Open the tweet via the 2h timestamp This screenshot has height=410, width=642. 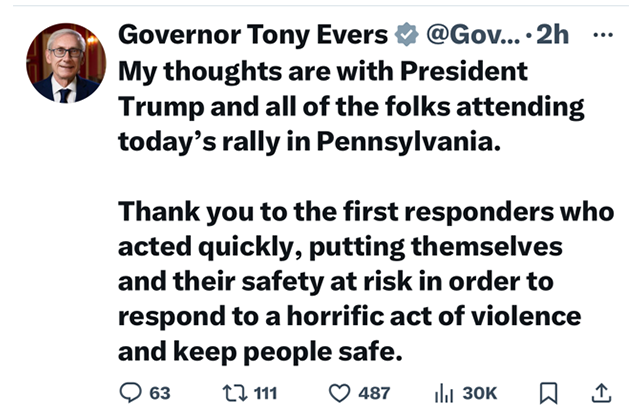coord(553,37)
